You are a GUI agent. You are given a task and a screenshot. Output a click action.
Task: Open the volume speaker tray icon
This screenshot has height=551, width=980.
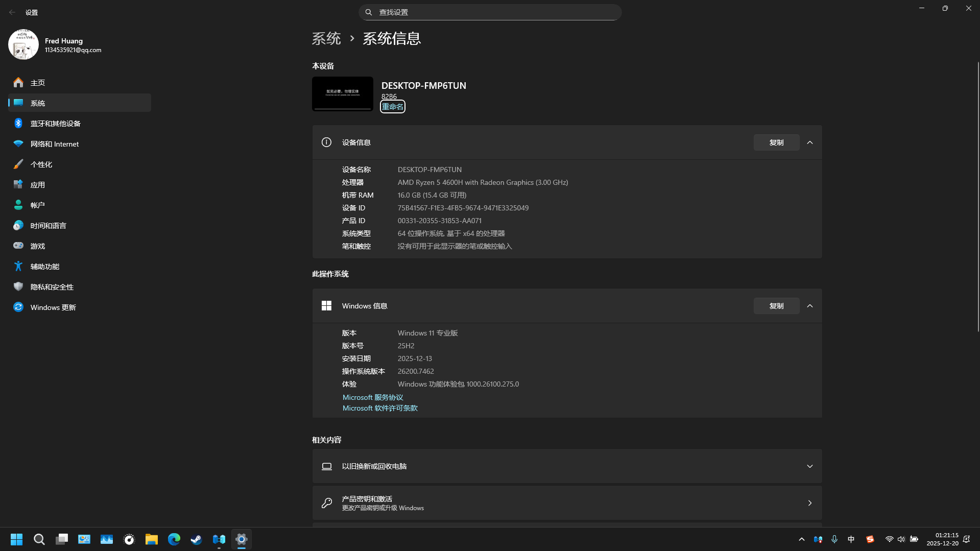point(901,539)
